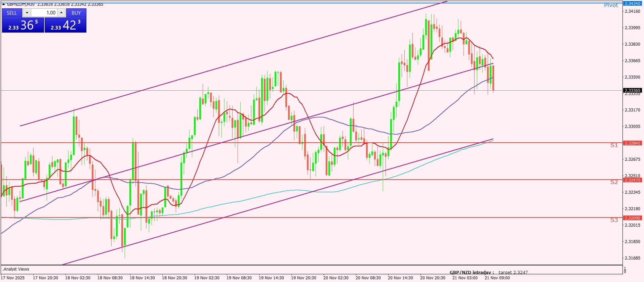This screenshot has height=282, width=644.
Task: Collapse one-click trading panel via triangle icon
Action: [4, 4]
